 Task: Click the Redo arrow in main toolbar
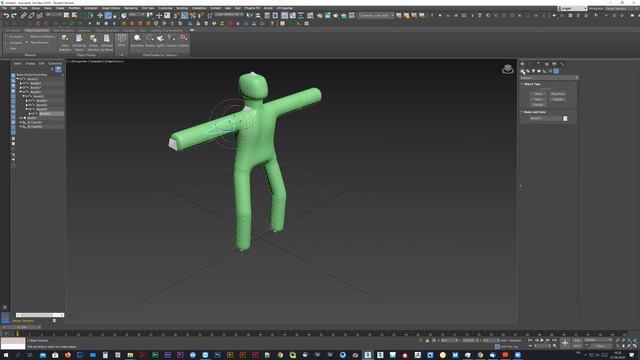[14, 16]
